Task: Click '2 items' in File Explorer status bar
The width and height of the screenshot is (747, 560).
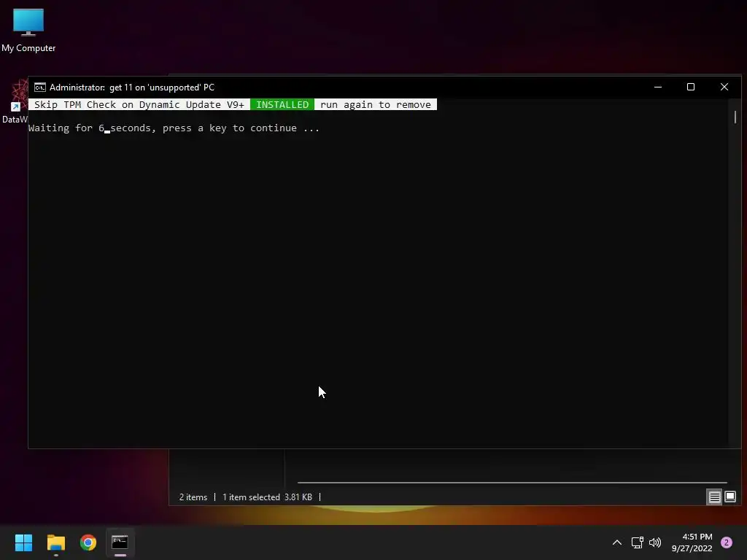Action: tap(193, 497)
